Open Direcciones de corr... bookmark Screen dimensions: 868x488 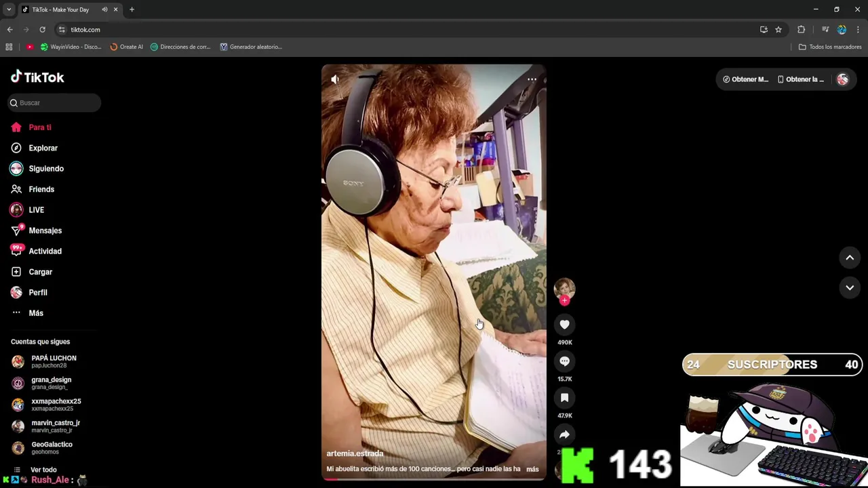180,47
